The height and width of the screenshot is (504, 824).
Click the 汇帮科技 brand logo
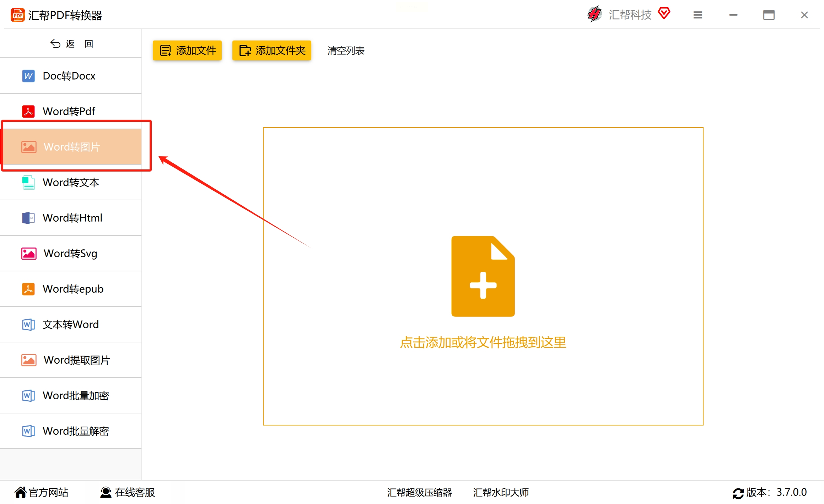click(x=594, y=14)
